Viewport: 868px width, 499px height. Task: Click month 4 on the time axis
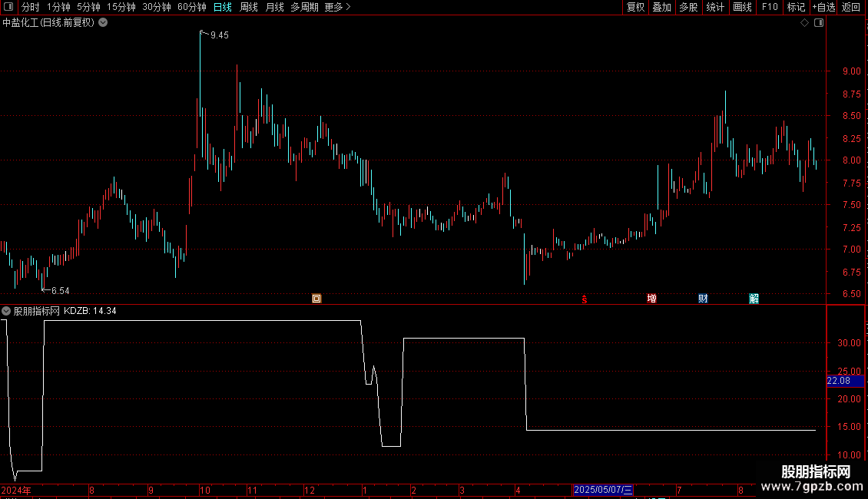(x=518, y=490)
